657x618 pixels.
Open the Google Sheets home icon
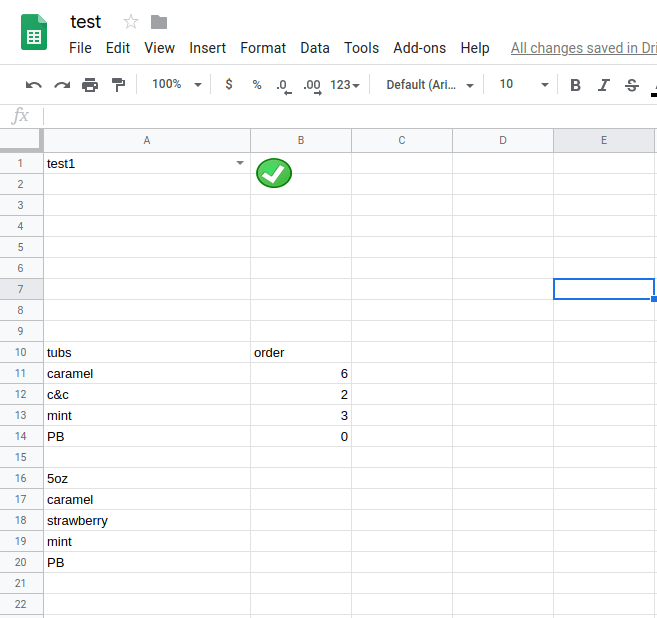[34, 32]
